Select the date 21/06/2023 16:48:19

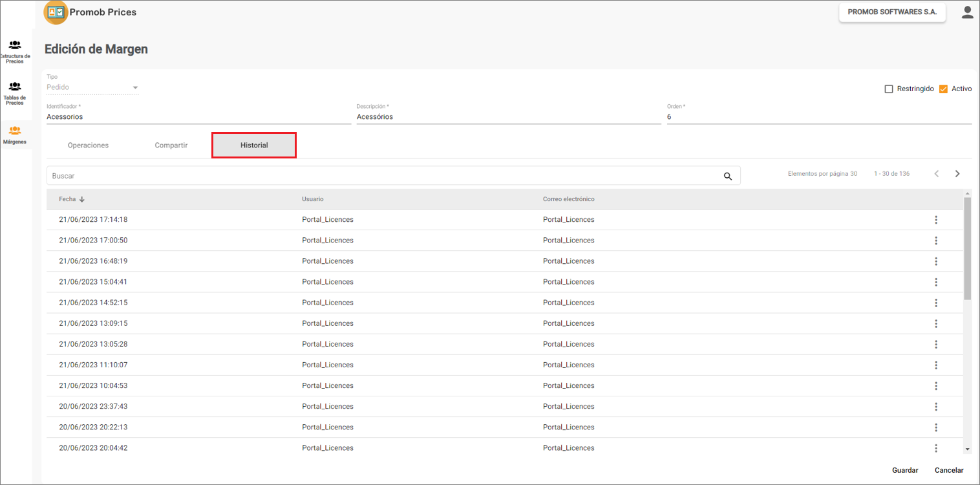point(93,261)
